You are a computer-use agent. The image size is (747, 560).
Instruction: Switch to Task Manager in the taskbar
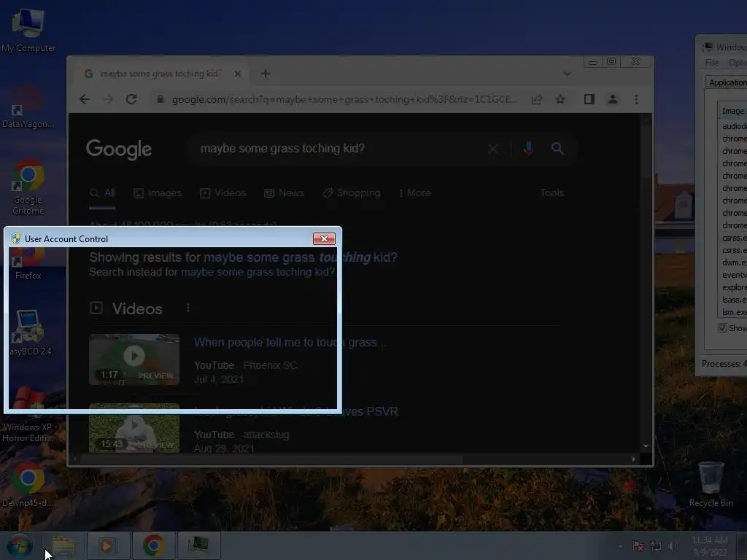pyautogui.click(x=198, y=545)
